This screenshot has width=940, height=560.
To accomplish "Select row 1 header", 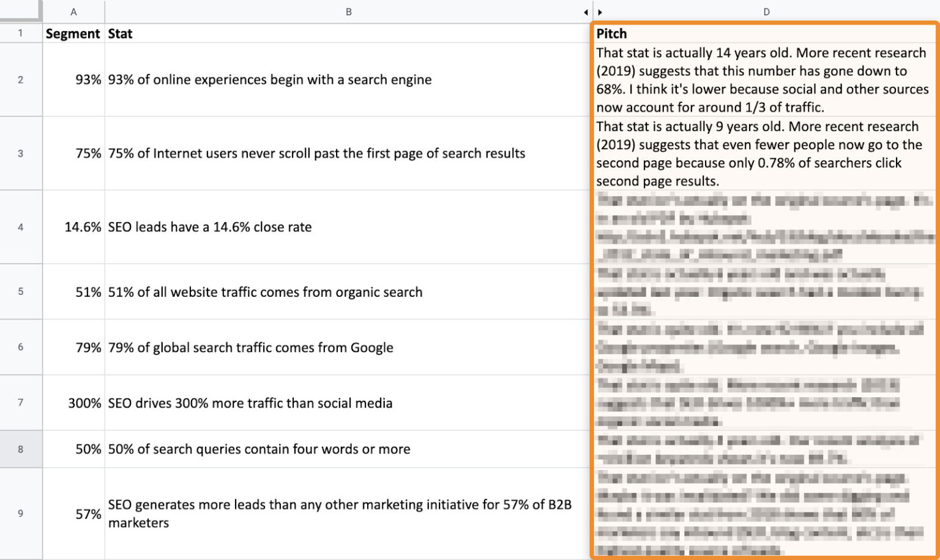I will (x=21, y=33).
